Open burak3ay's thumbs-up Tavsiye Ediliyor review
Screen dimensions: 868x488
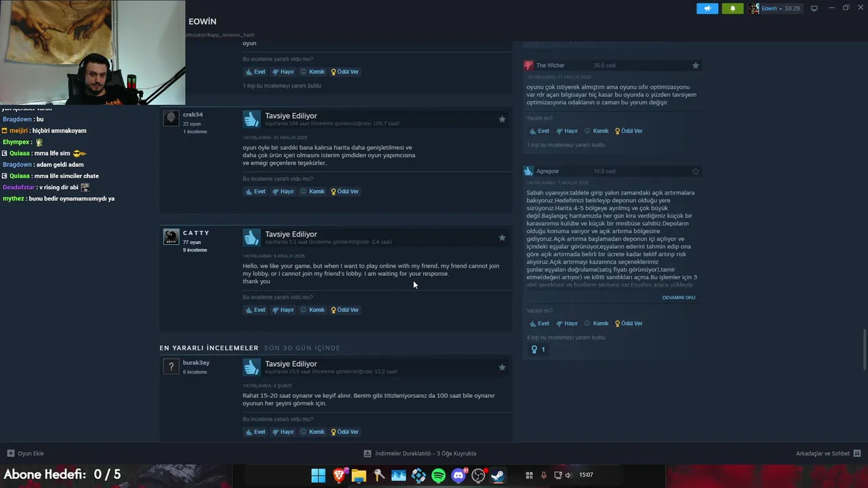click(x=252, y=367)
